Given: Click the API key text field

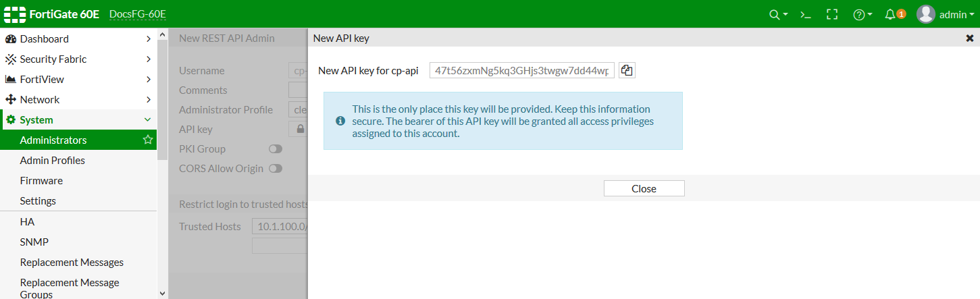Looking at the screenshot, I should click(x=522, y=70).
